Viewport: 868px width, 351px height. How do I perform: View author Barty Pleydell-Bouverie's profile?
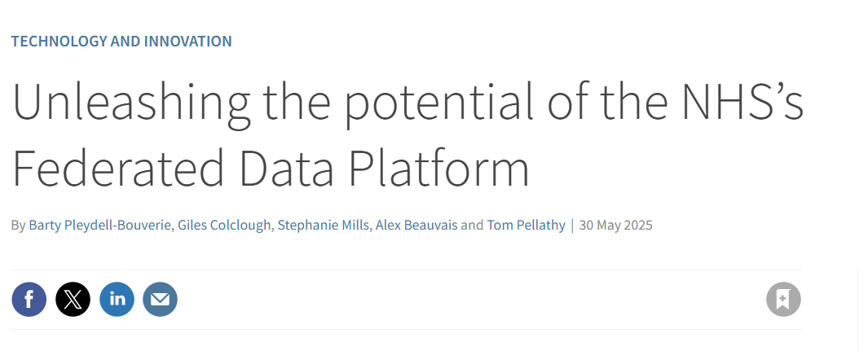pos(99,226)
